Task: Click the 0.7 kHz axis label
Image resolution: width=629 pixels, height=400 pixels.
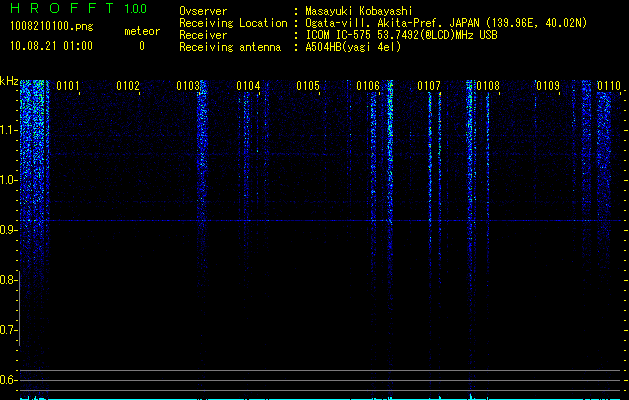Action: pyautogui.click(x=8, y=330)
